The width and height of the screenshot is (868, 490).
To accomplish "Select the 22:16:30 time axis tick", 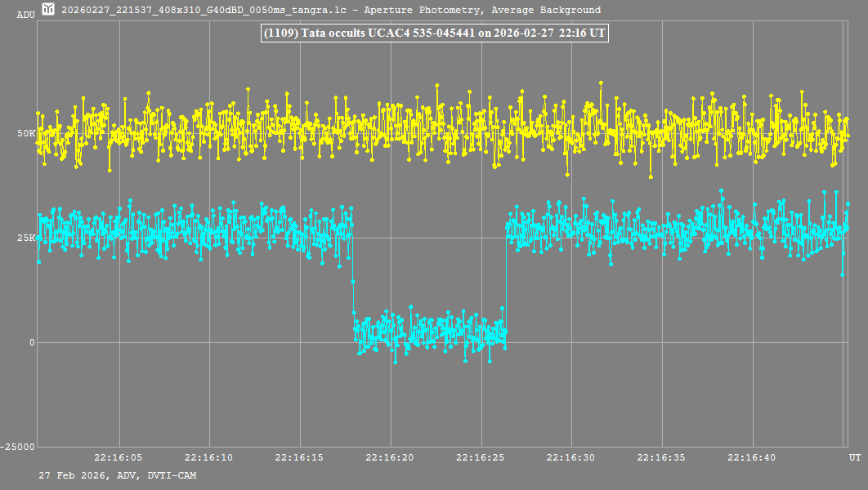I will point(570,458).
